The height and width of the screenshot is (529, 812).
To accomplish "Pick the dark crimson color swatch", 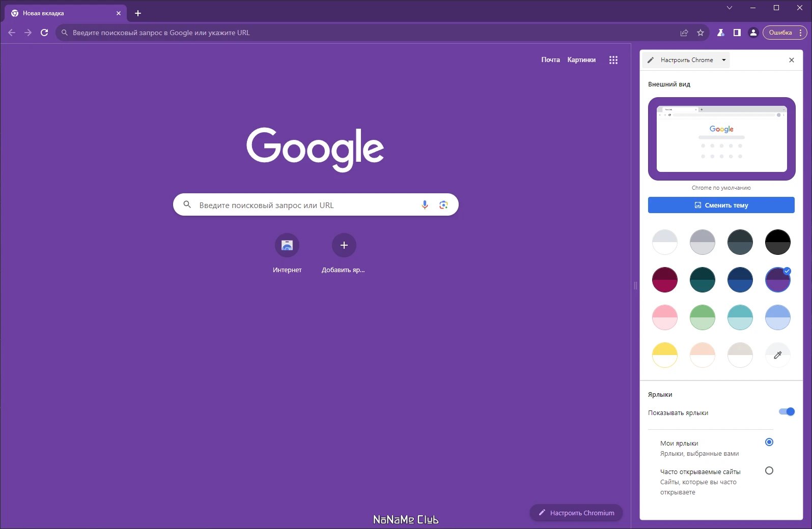I will [665, 280].
